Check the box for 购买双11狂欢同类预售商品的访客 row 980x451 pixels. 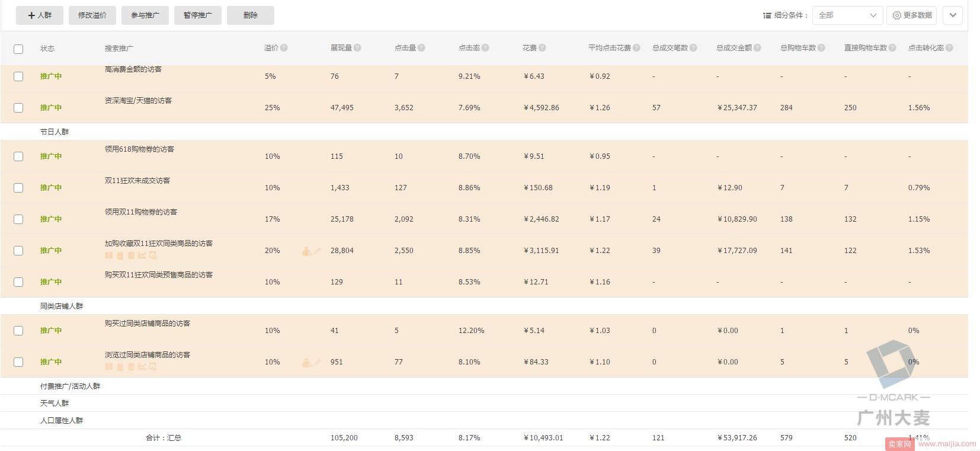tap(18, 282)
